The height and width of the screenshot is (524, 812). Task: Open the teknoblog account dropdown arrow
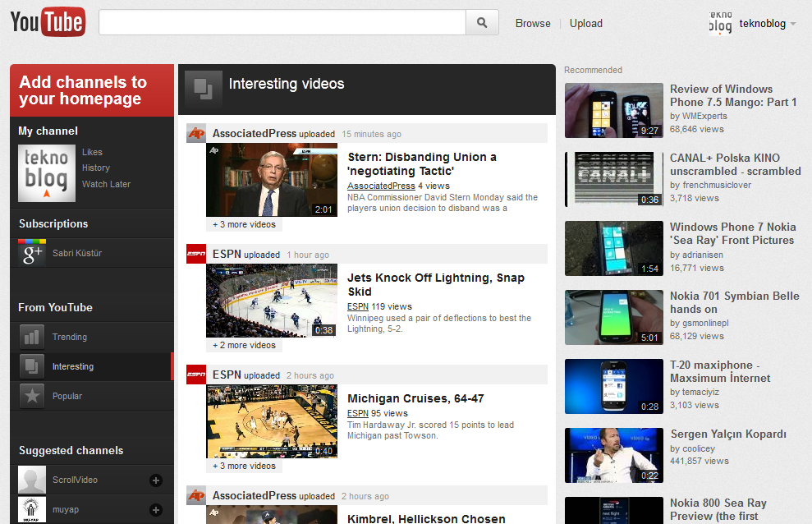point(793,24)
